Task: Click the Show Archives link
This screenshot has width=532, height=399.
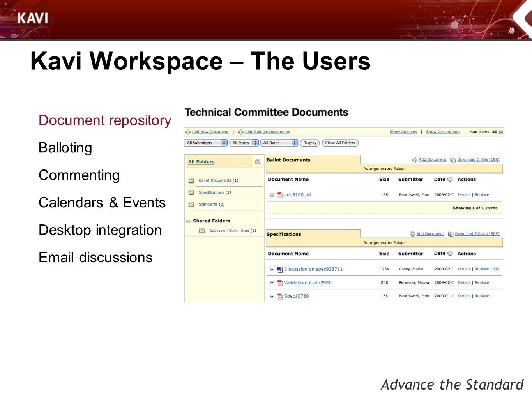Action: 403,132
